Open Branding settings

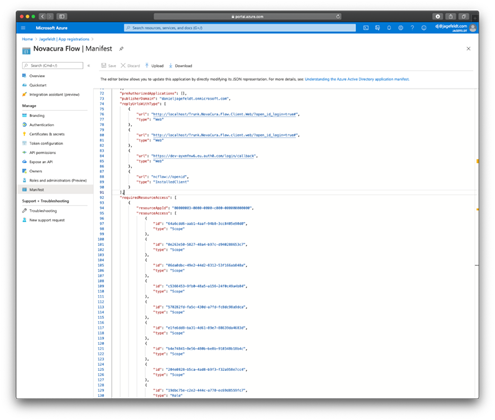pos(37,116)
